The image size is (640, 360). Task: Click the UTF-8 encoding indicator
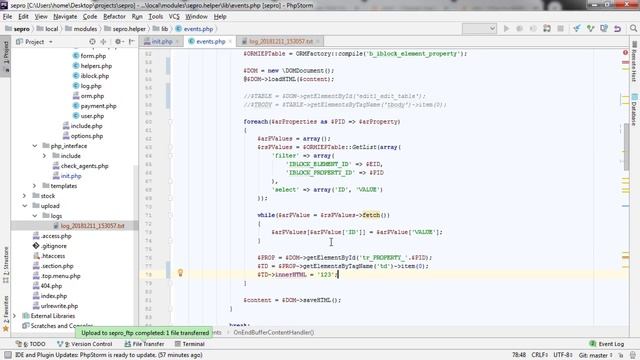[x=562, y=355]
